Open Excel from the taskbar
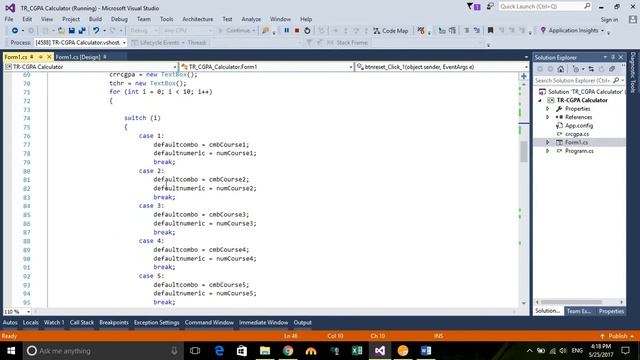Image resolution: width=640 pixels, height=360 pixels. click(x=357, y=351)
